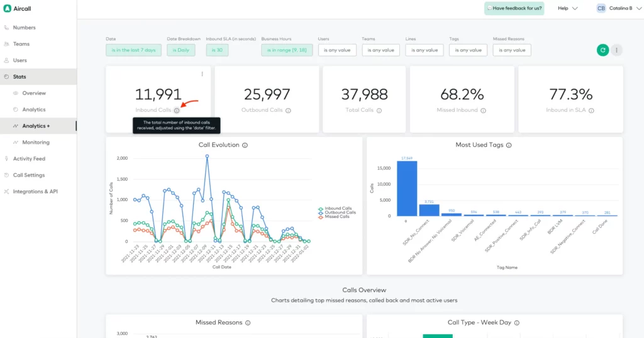Open Monitoring in the Stats submenu
This screenshot has height=338, width=644.
click(36, 143)
